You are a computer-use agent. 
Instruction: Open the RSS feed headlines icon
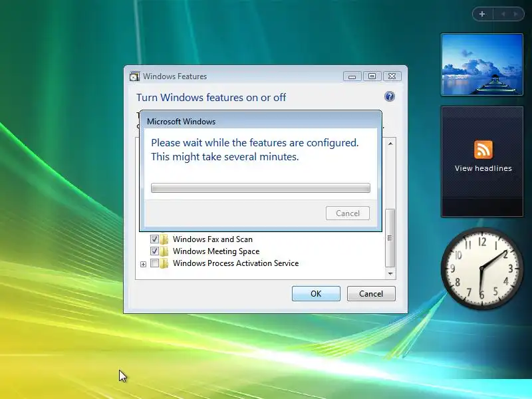(x=483, y=150)
